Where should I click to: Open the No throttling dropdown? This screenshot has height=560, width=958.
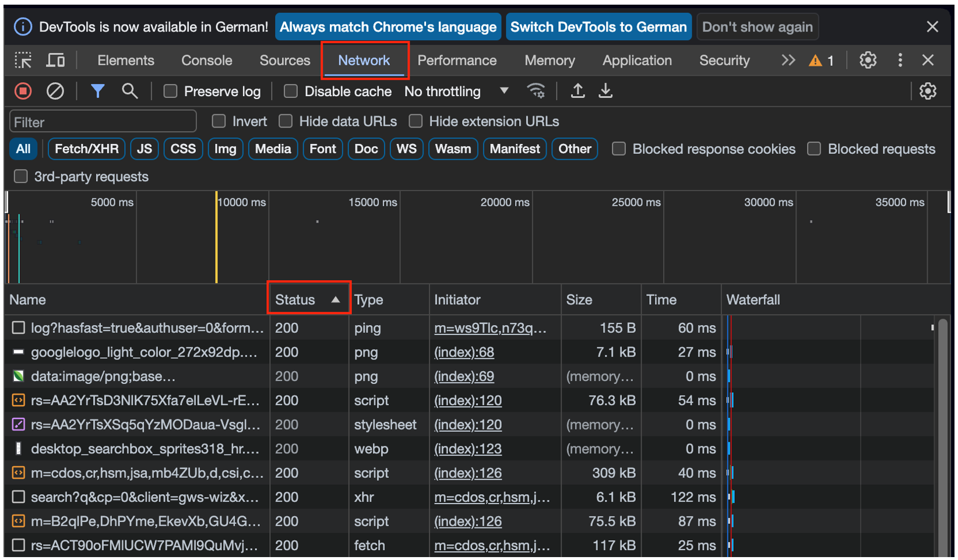[457, 91]
